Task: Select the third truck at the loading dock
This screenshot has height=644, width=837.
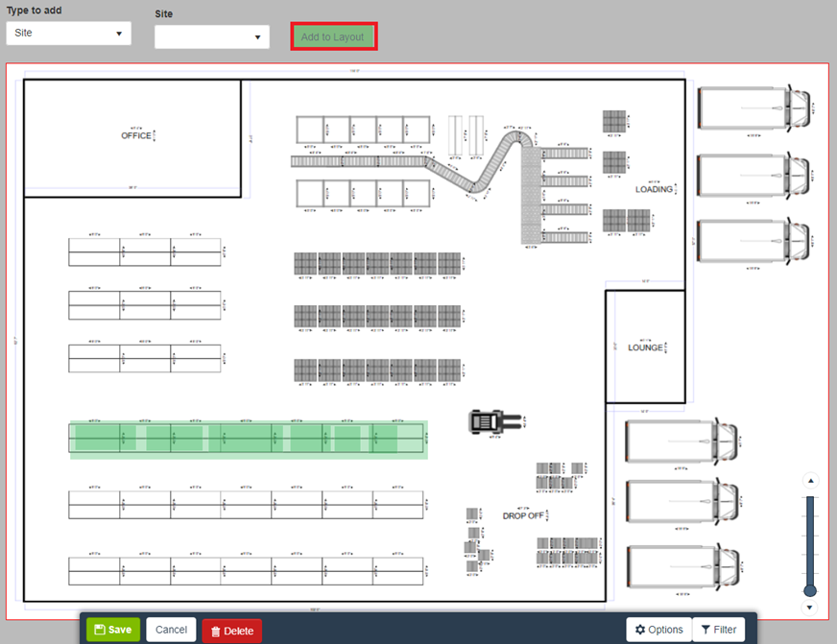Action: tap(753, 241)
